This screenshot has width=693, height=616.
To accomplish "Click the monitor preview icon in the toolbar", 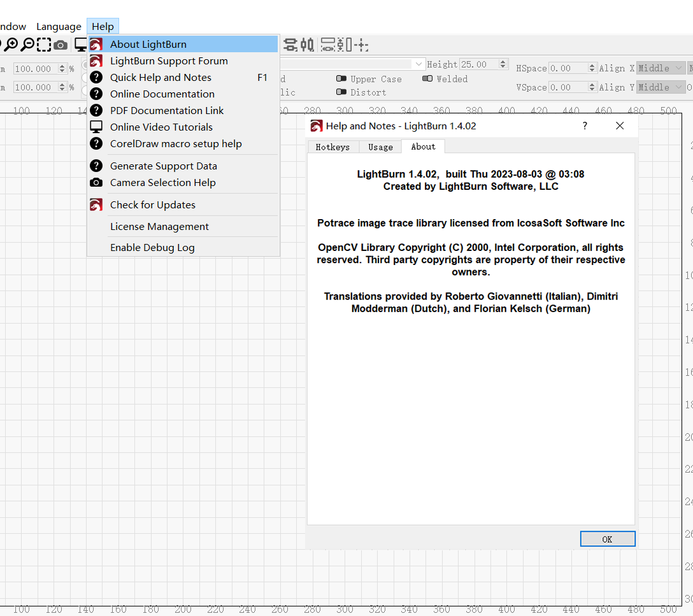I will pos(80,45).
